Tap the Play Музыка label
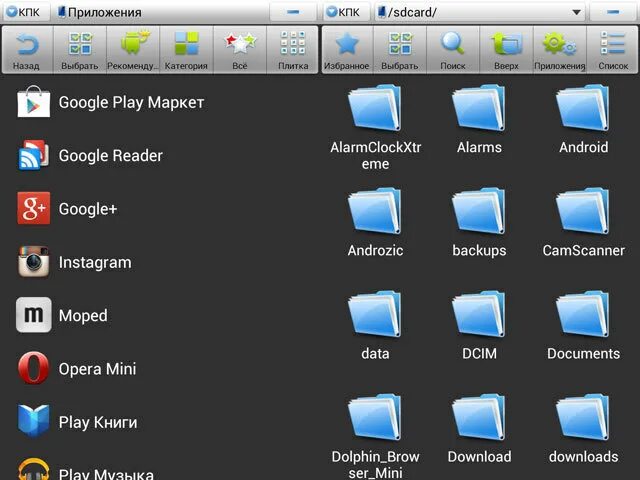640x480 pixels. pos(106,473)
